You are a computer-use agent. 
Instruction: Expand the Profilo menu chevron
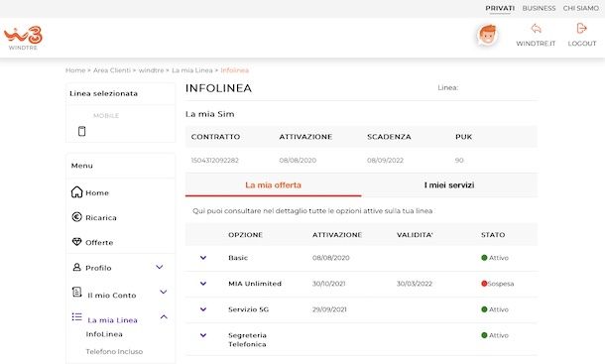(160, 267)
